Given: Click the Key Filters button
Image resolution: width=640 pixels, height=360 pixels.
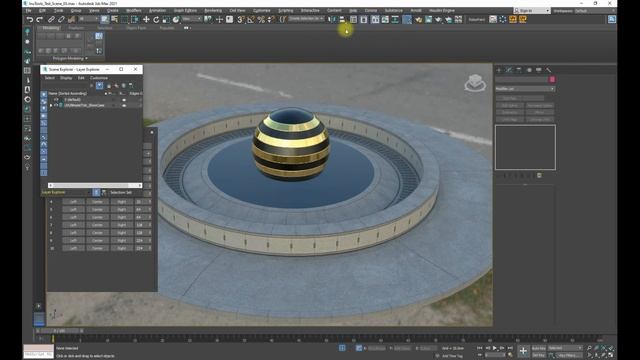Looking at the screenshot, I should [569, 355].
